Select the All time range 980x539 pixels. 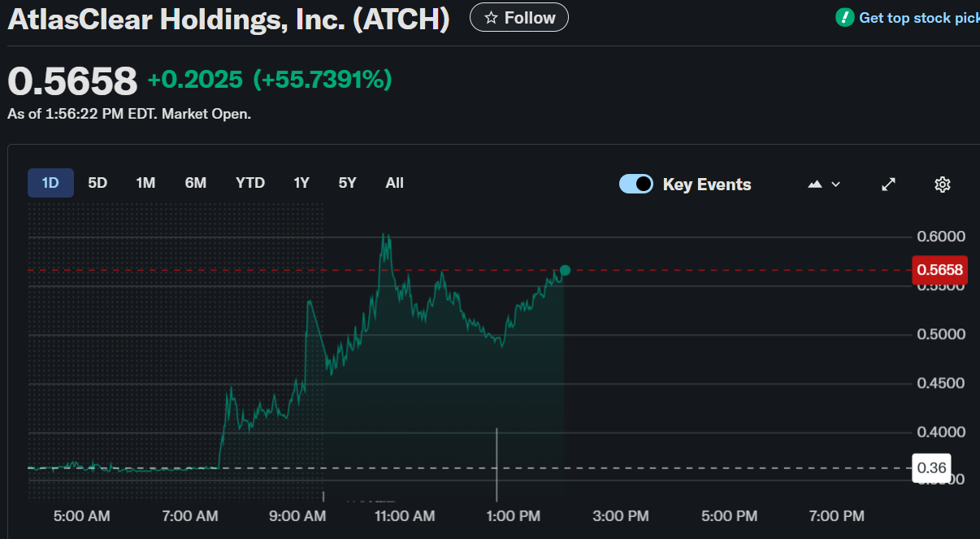pyautogui.click(x=394, y=183)
